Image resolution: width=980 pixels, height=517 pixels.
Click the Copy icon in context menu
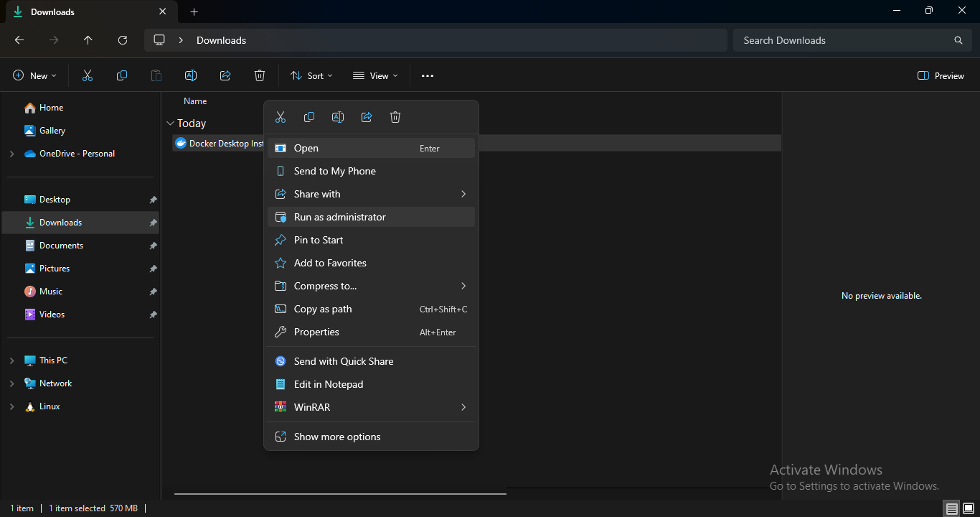click(309, 117)
